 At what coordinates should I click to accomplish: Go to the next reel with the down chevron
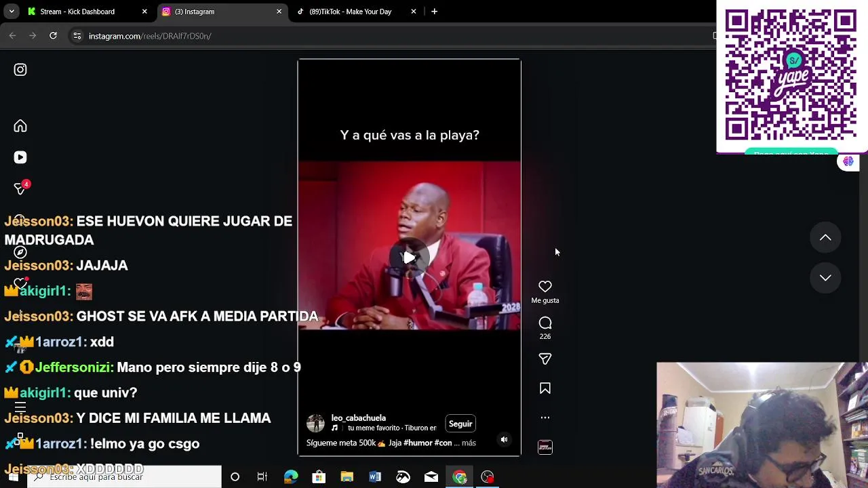pyautogui.click(x=825, y=278)
